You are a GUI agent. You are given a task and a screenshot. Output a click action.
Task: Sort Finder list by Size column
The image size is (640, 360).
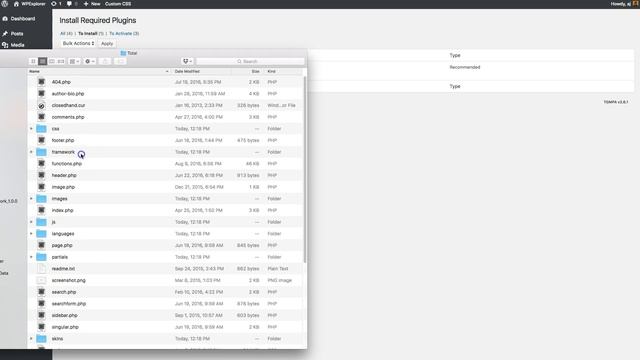pyautogui.click(x=247, y=71)
